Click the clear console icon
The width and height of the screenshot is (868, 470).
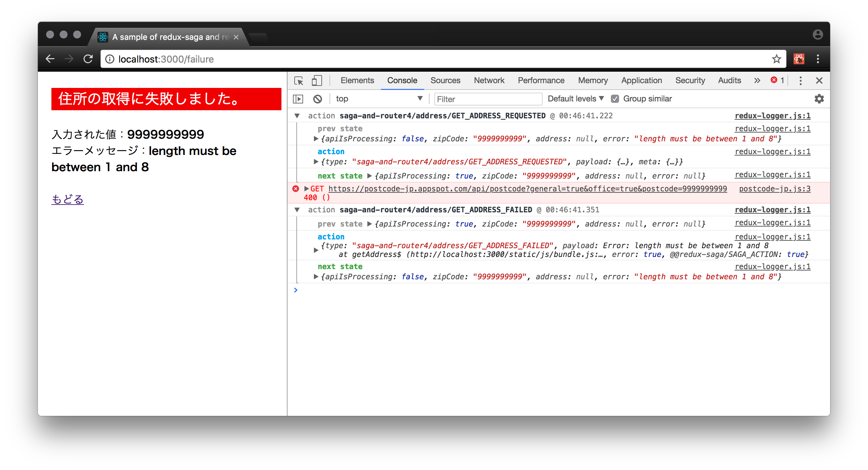point(317,99)
